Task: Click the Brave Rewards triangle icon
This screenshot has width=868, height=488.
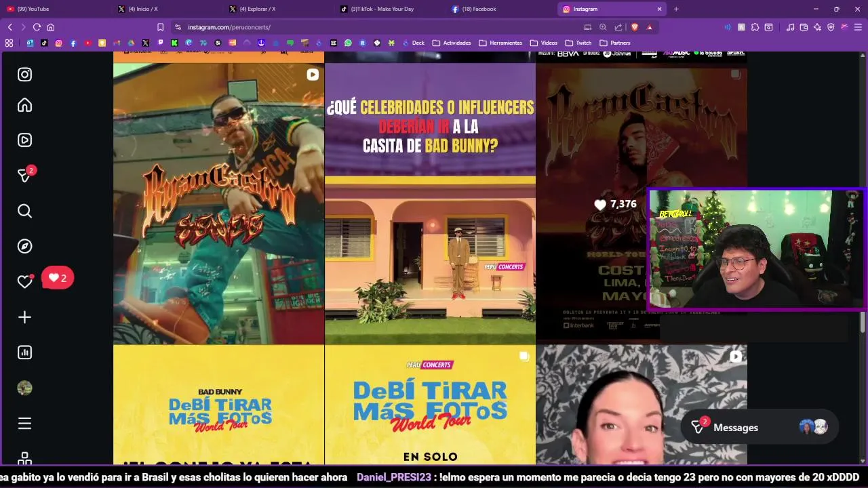Action: tap(650, 27)
